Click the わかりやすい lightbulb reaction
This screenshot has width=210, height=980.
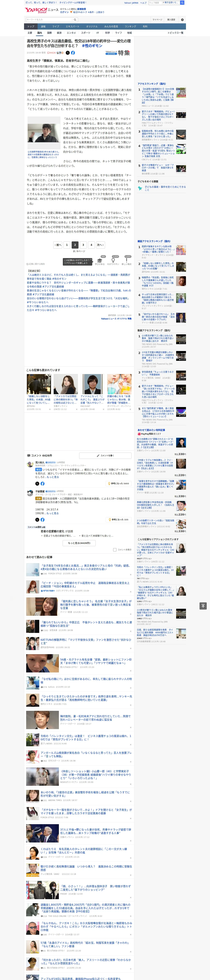[113, 260]
